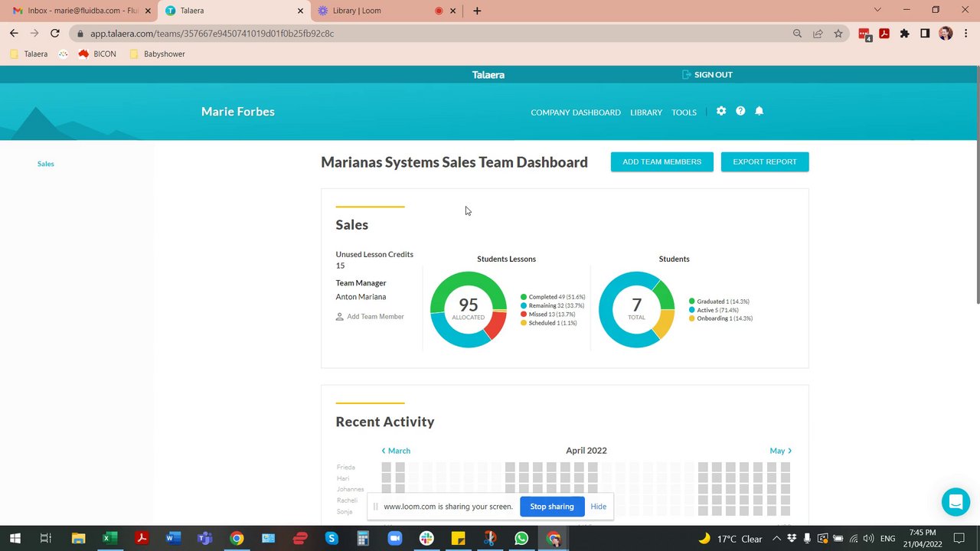Open the help question mark icon

click(x=740, y=111)
